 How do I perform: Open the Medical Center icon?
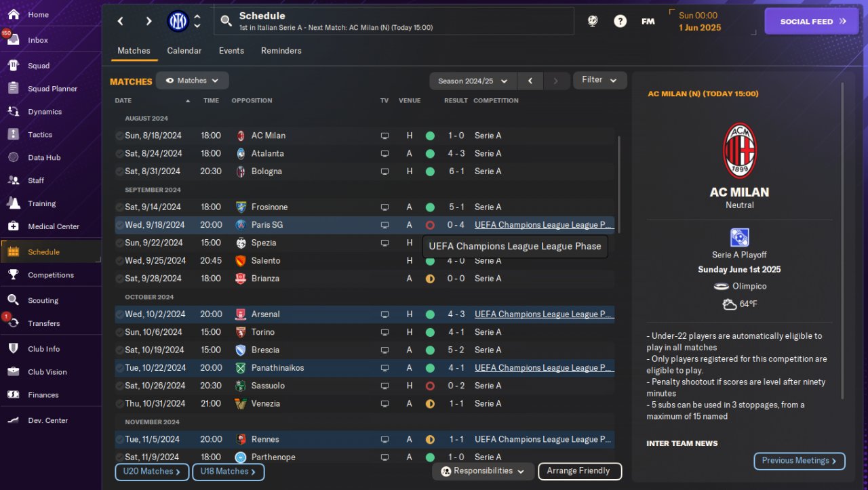13,226
